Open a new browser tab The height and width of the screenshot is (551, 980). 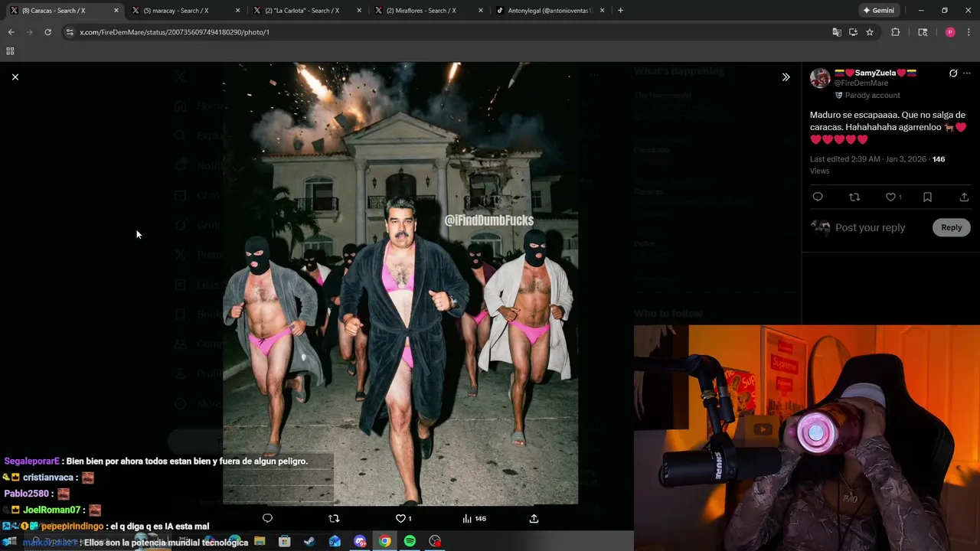pos(620,11)
